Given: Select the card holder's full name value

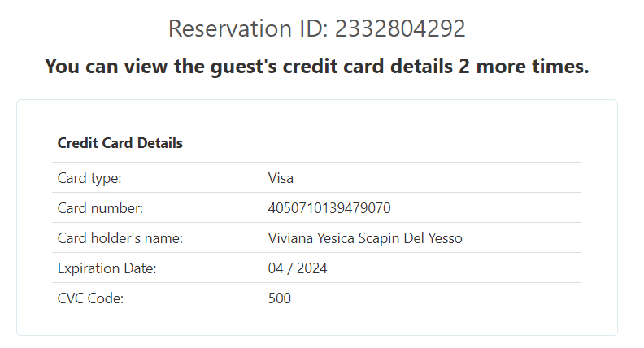Looking at the screenshot, I should [x=365, y=238].
